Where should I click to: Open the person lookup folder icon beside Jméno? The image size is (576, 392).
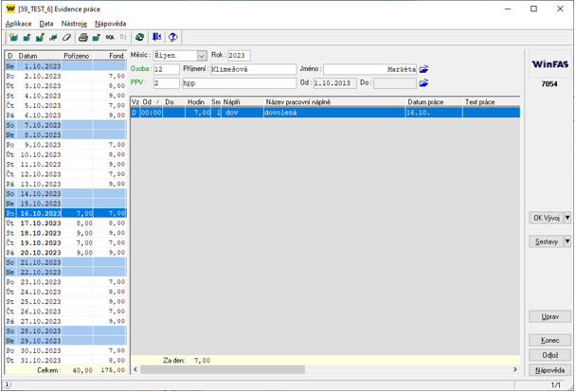pyautogui.click(x=423, y=69)
